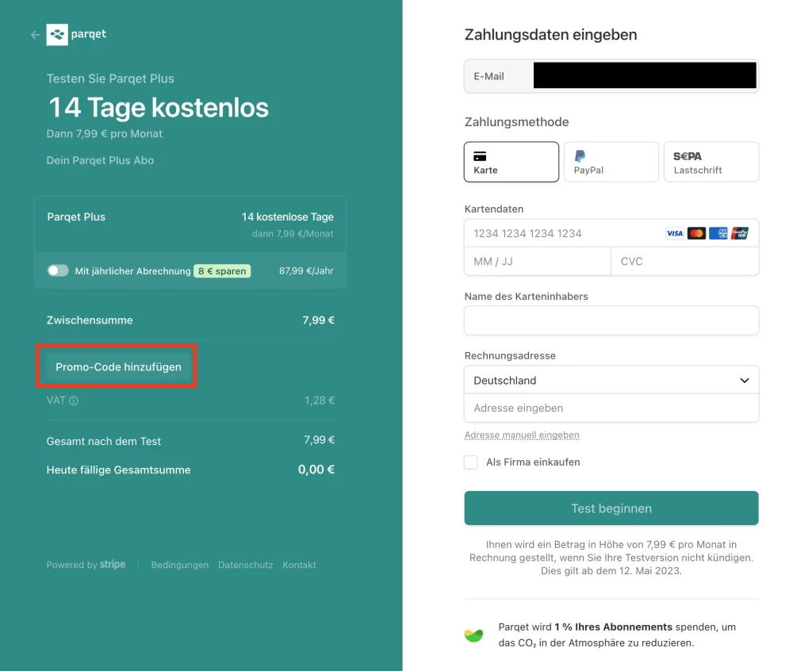Click 'Promo-Code hinzufügen' button
Viewport: 812px width, 671px height.
(118, 367)
